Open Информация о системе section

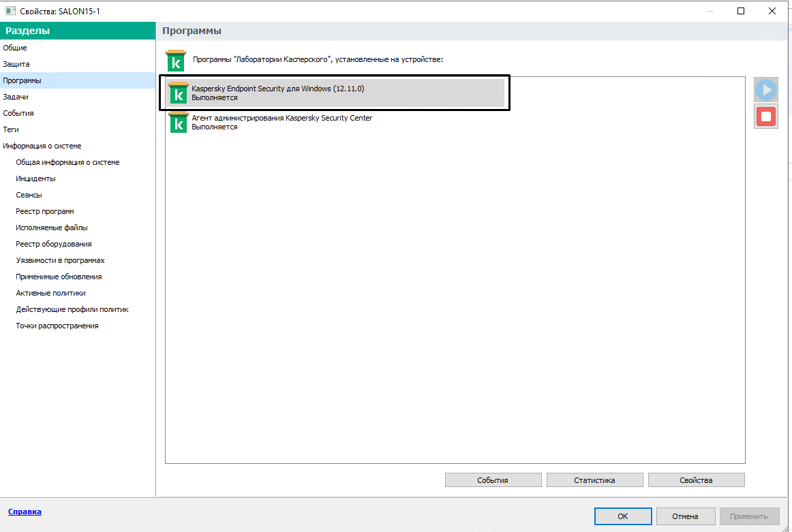click(78, 146)
